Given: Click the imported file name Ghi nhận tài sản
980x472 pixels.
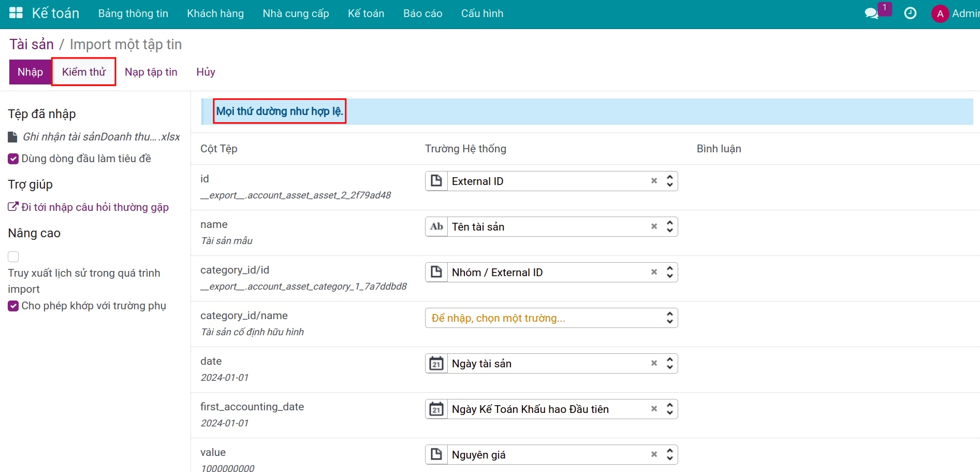Looking at the screenshot, I should [x=101, y=137].
